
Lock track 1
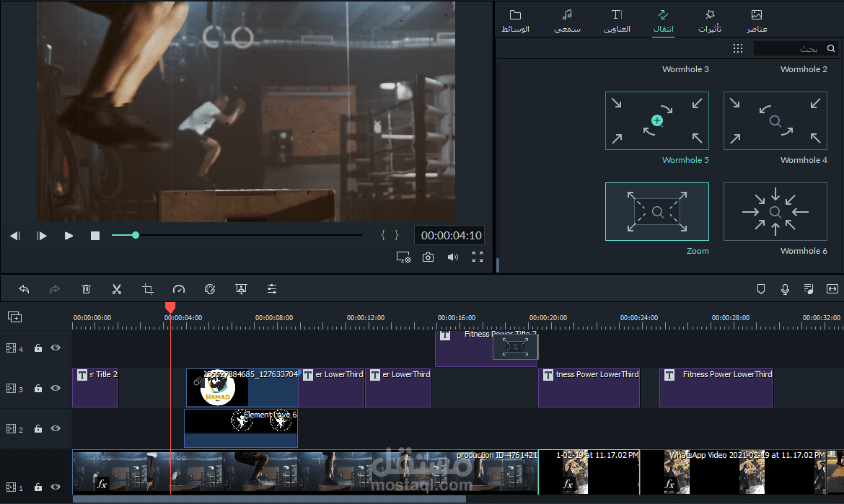coord(38,486)
